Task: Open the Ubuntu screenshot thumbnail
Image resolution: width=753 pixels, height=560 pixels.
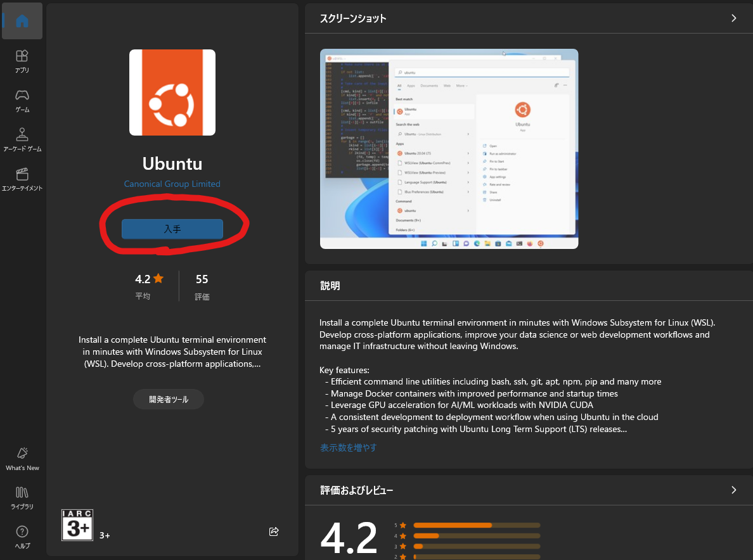Action: coord(449,149)
